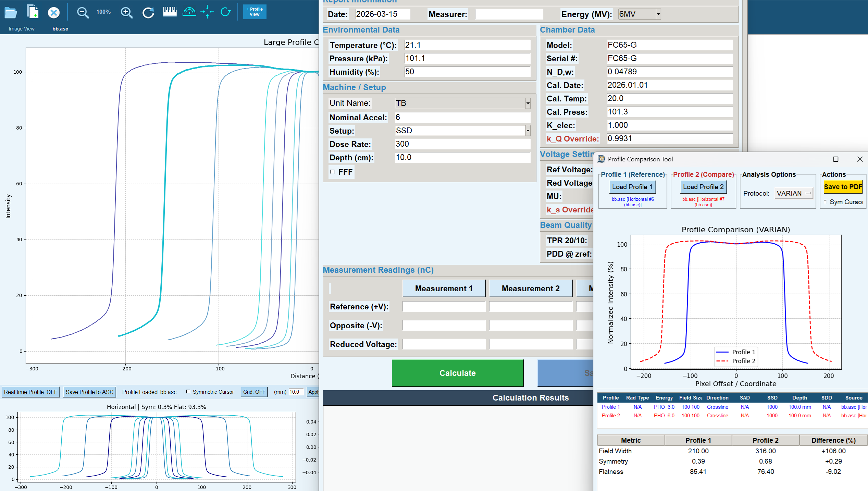Select the Profile 1 row in info table
This screenshot has width=868, height=491.
coord(732,407)
